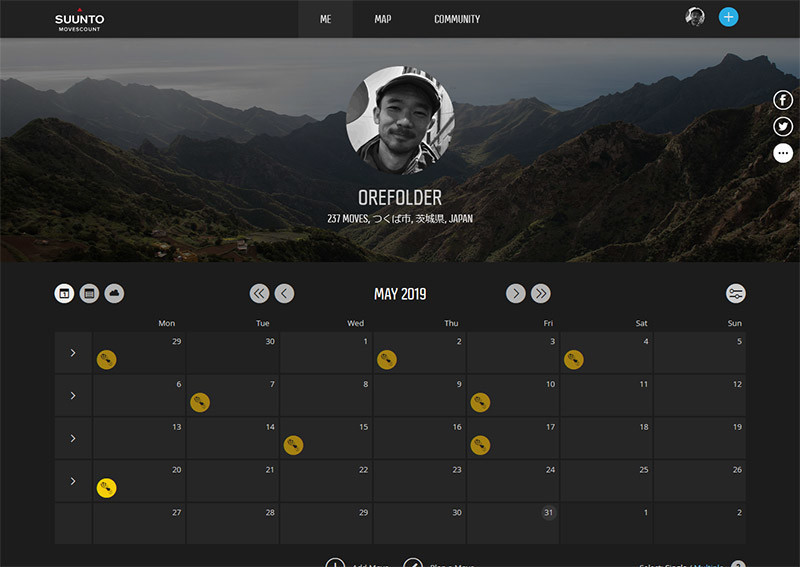Expand the week of May 6
800x567 pixels.
(x=73, y=396)
